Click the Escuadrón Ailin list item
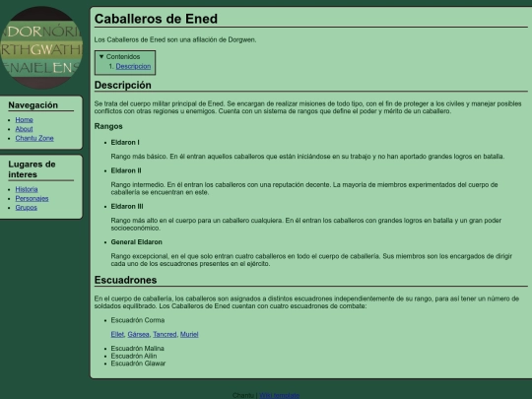The image size is (532, 399). 134,356
